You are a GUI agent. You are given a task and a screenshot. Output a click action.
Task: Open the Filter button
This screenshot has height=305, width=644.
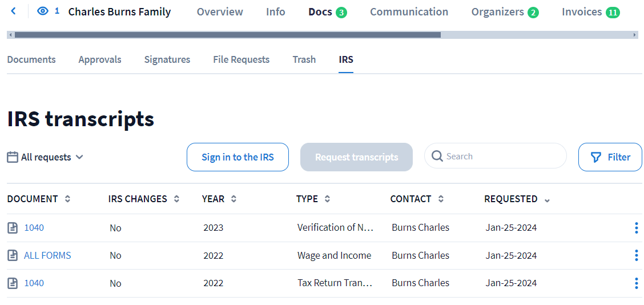coord(610,157)
